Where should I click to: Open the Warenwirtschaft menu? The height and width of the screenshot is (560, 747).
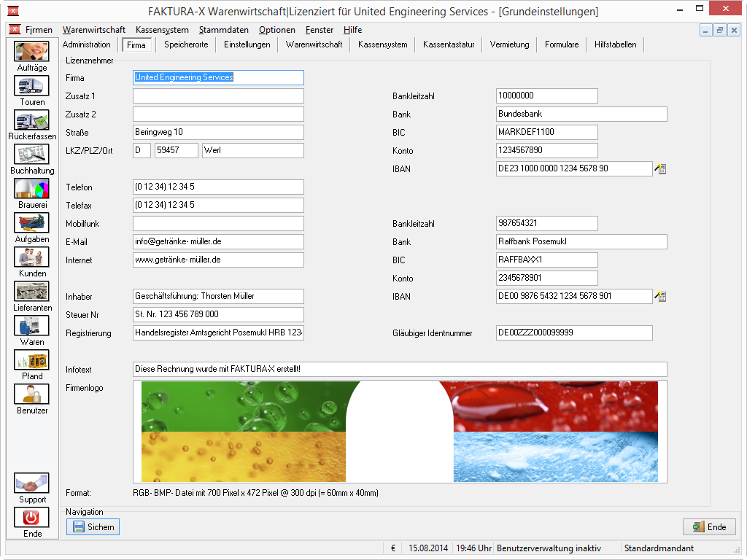[x=94, y=30]
